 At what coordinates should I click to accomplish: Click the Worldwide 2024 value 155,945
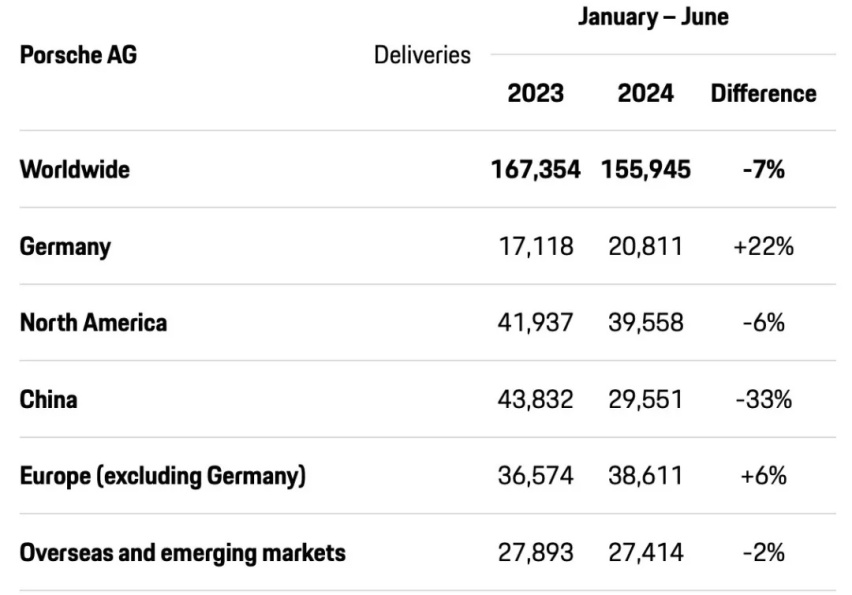646,169
